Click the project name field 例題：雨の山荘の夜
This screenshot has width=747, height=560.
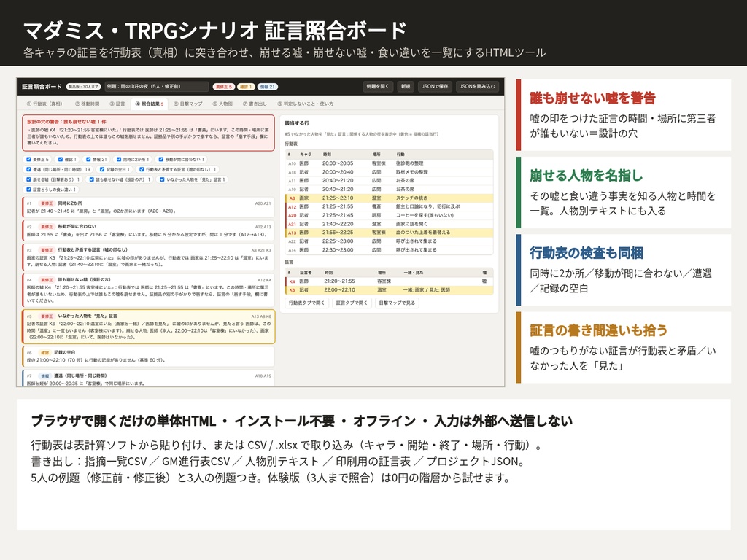156,86
